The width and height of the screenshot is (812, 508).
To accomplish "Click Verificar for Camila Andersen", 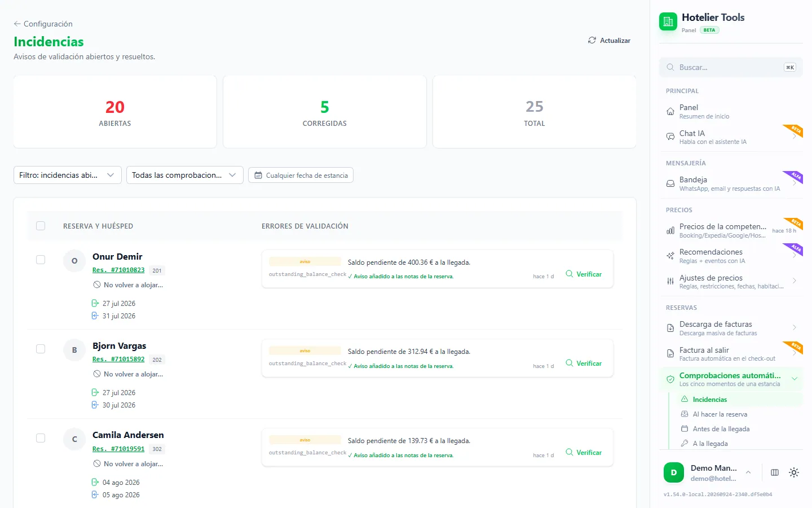I will coord(584,452).
